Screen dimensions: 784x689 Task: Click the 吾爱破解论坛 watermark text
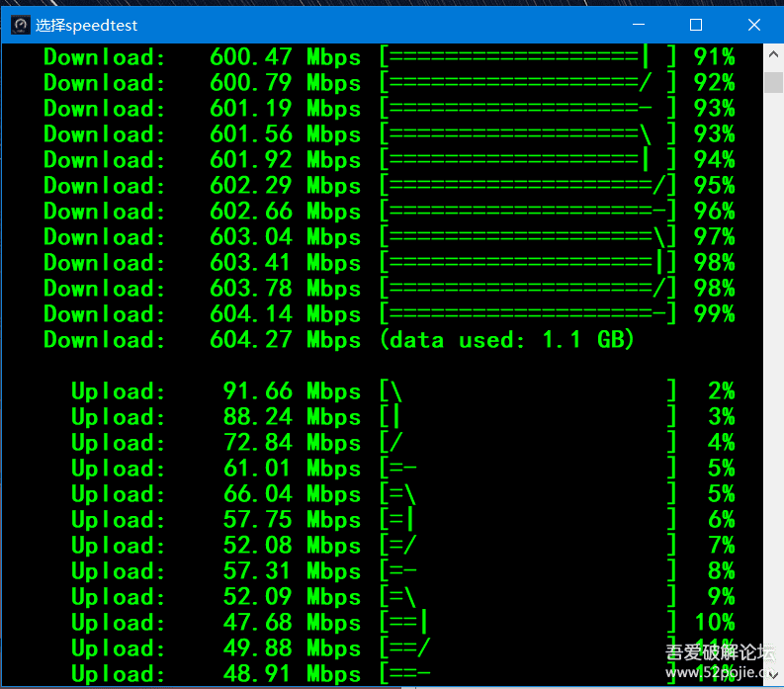[719, 652]
